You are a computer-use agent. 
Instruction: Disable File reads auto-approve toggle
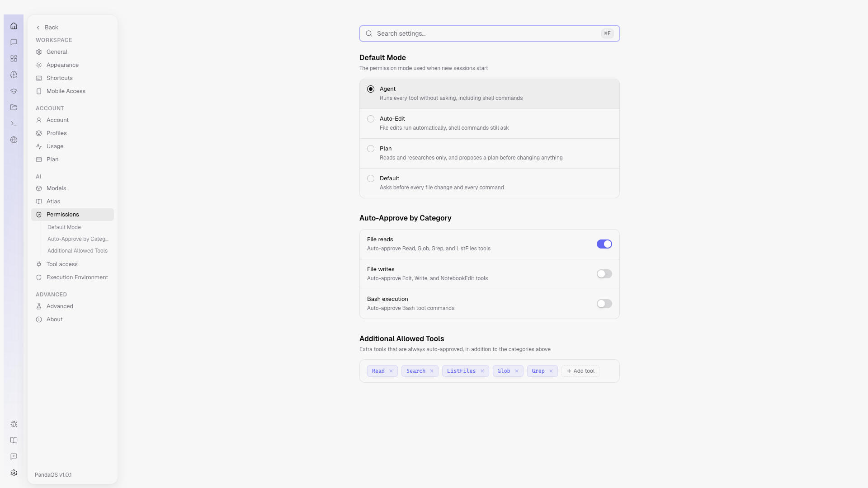(604, 244)
